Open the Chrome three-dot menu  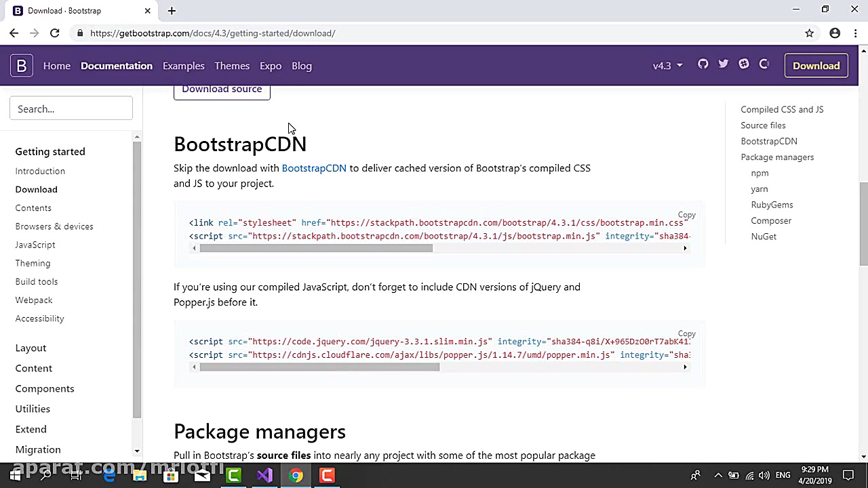856,33
